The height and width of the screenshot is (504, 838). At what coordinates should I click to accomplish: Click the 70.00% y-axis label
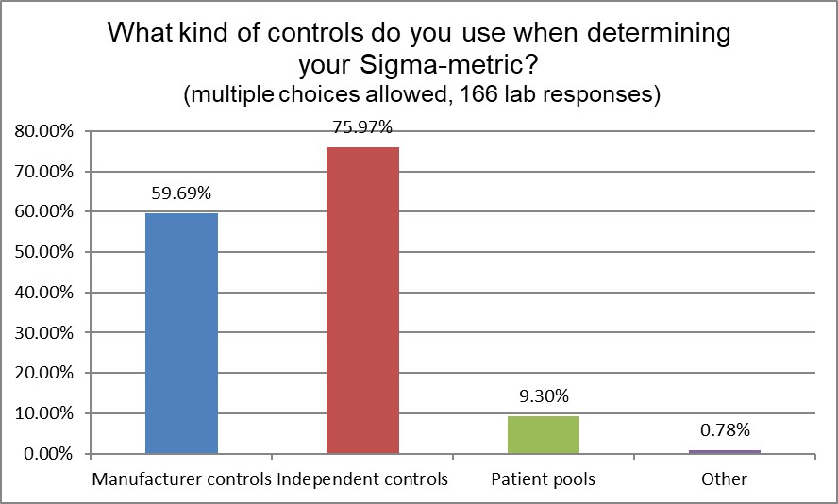pyautogui.click(x=43, y=173)
